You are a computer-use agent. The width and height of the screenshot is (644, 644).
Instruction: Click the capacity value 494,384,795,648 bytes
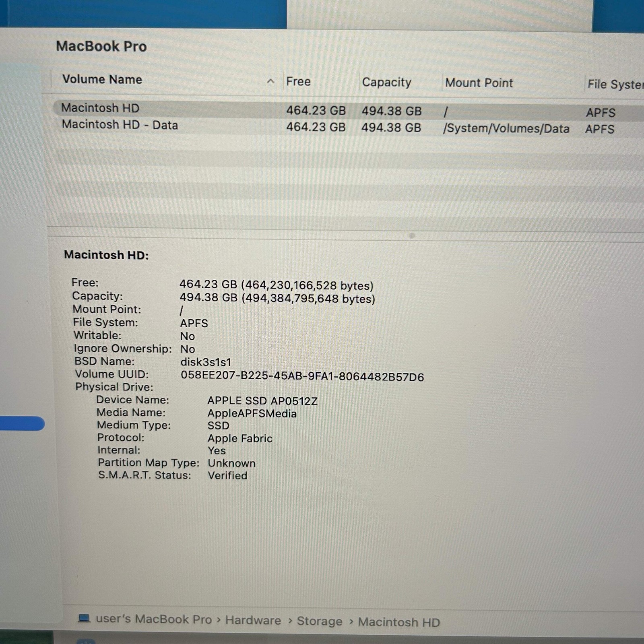click(308, 299)
